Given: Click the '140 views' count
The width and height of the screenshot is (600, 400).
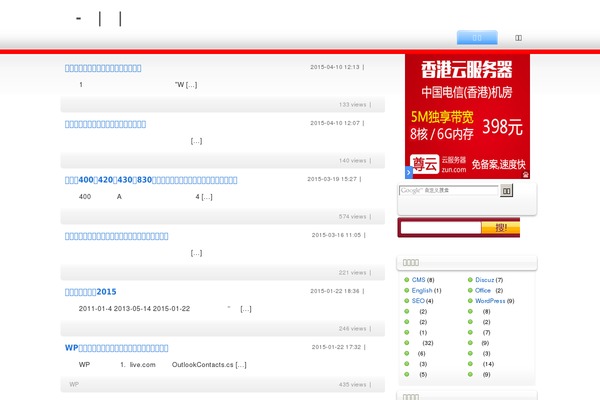Looking at the screenshot, I should pos(352,160).
